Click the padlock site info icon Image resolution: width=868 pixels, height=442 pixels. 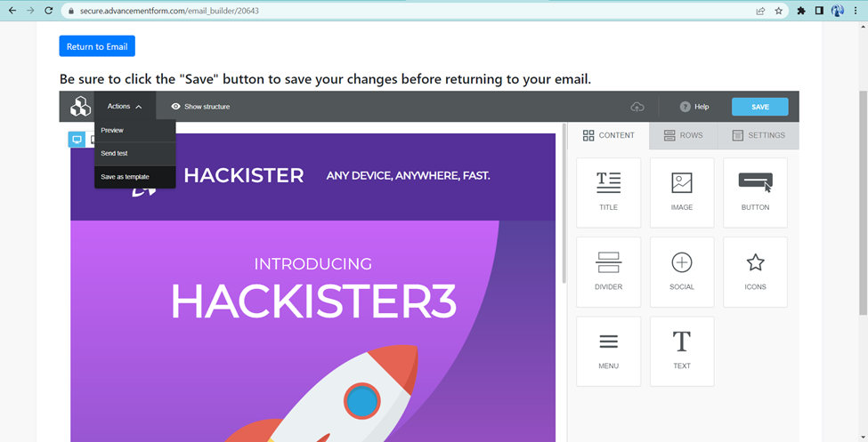(71, 11)
